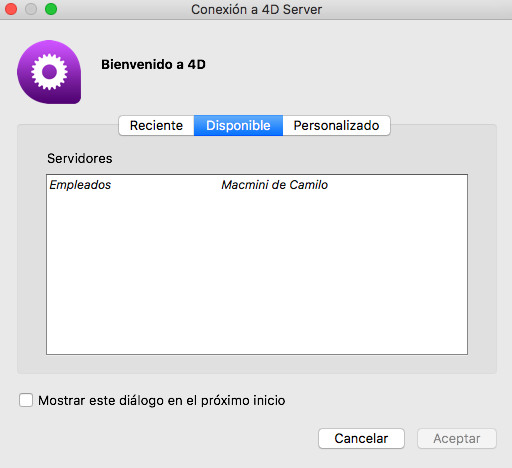512x468 pixels.
Task: Click the white gear inside the logo
Action: [x=49, y=72]
